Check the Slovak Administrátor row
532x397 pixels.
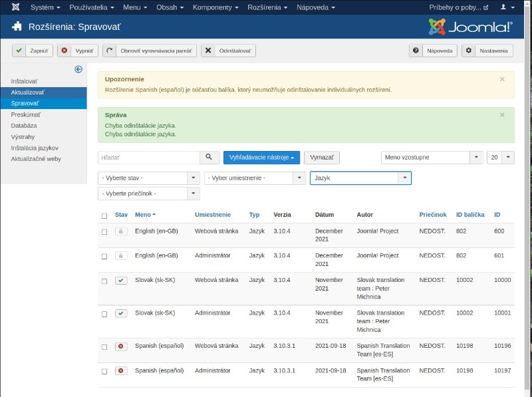pyautogui.click(x=104, y=314)
